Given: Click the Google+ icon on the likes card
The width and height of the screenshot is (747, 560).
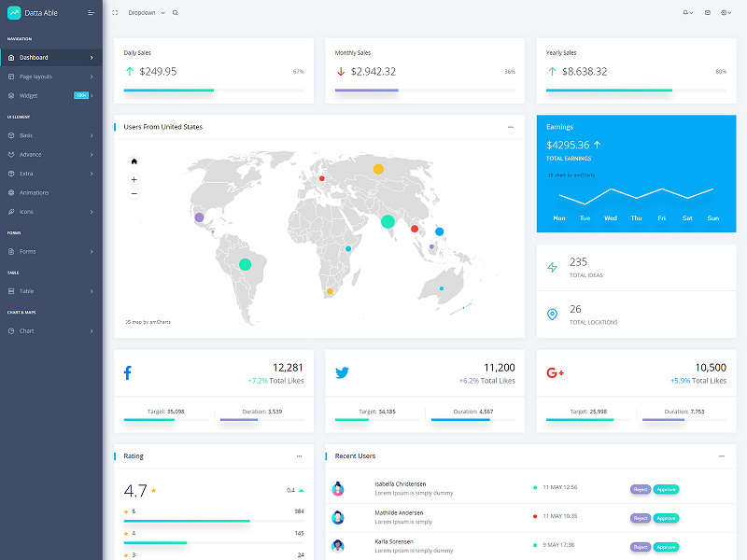Looking at the screenshot, I should [x=556, y=372].
